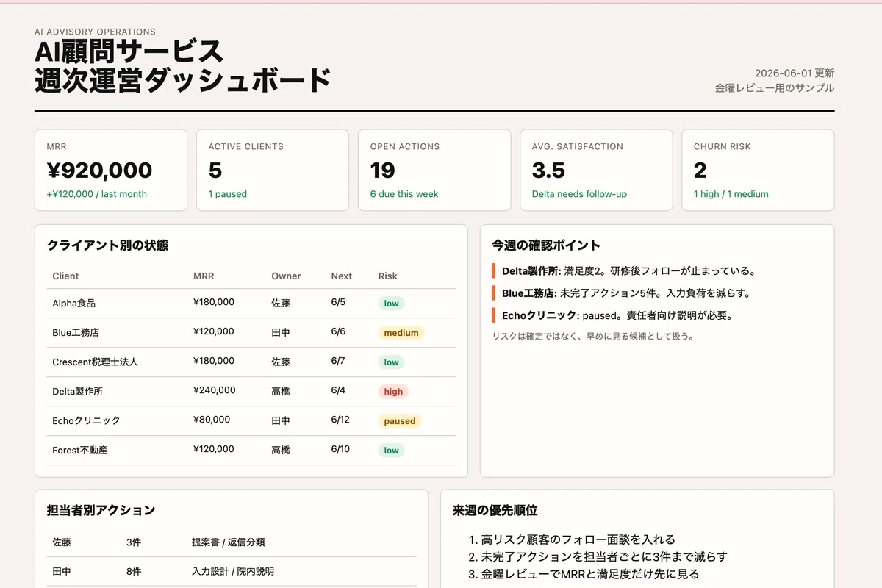The width and height of the screenshot is (882, 588).
Task: Select the "1 paused" note under Active Clients
Action: [x=227, y=194]
